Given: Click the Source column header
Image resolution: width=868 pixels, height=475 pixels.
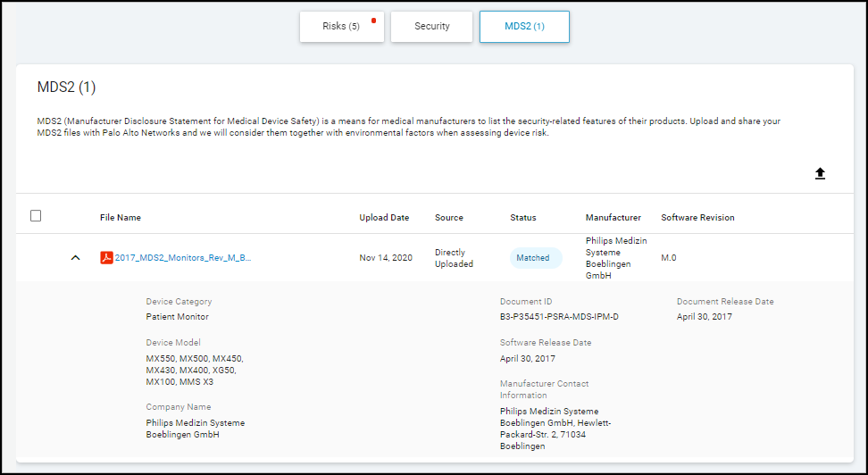Looking at the screenshot, I should 449,218.
